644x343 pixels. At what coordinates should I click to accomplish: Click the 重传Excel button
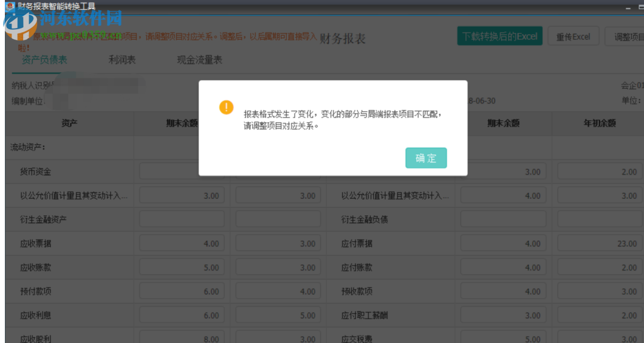pyautogui.click(x=574, y=36)
